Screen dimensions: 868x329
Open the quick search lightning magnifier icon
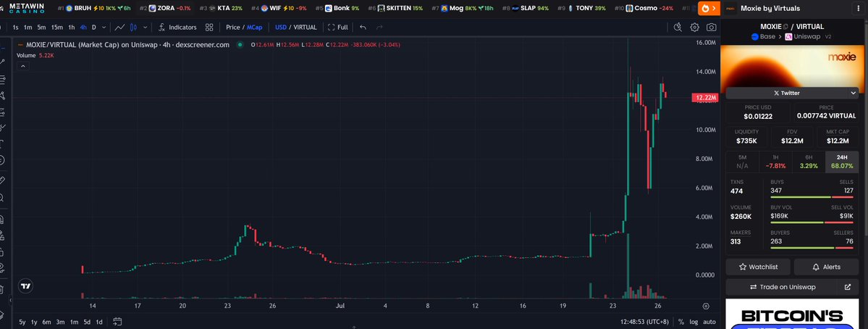pyautogui.click(x=678, y=27)
